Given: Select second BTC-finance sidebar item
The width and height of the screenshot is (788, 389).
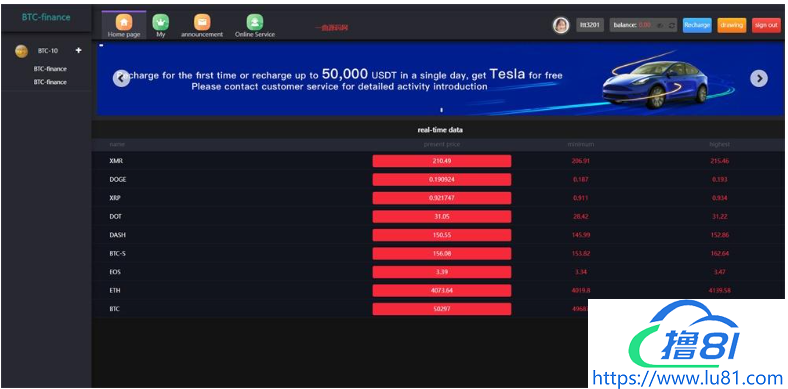Looking at the screenshot, I should (x=50, y=82).
